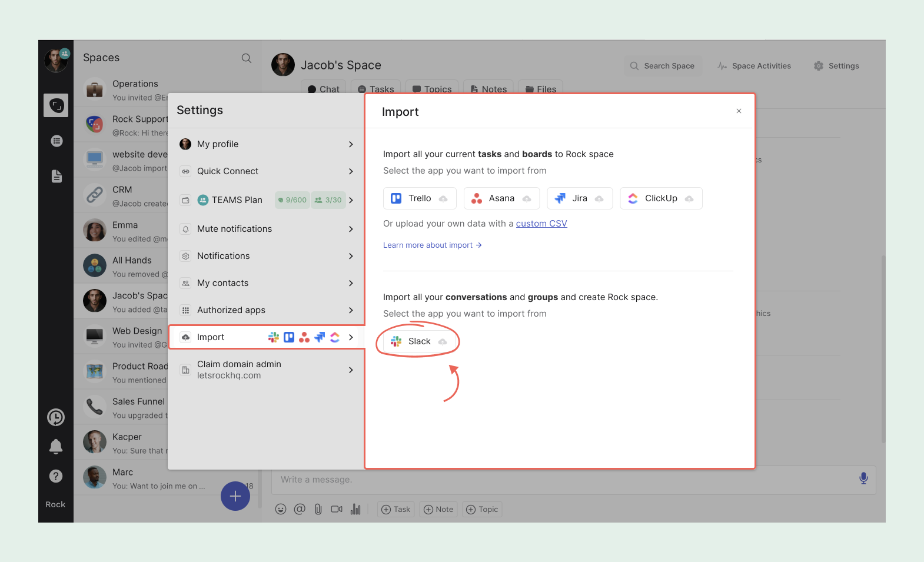Open the Kacper conversation

pos(121,443)
